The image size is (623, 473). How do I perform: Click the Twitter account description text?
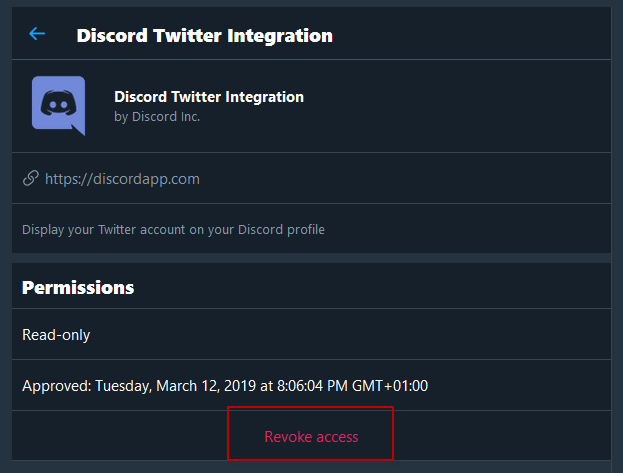point(173,229)
